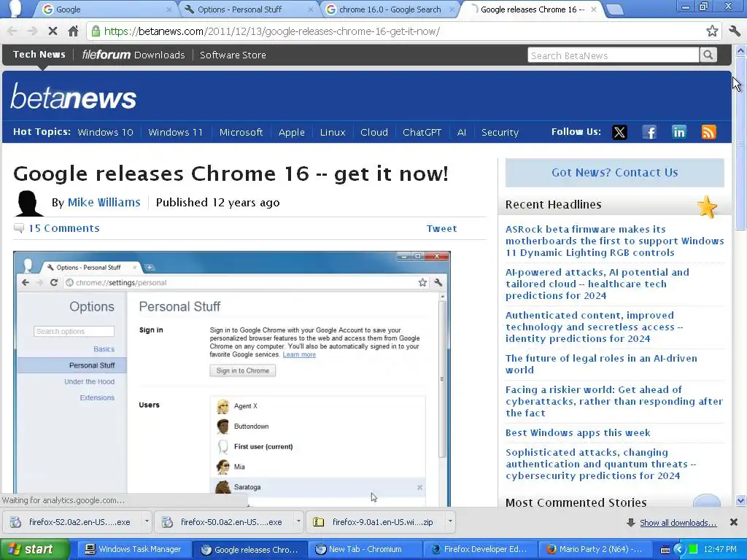Open the Tech News menu item
The width and height of the screenshot is (747, 560).
39,54
